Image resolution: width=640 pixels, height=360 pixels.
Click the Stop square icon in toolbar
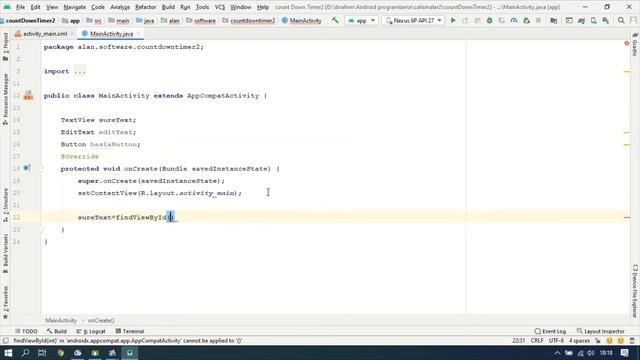pos(538,20)
